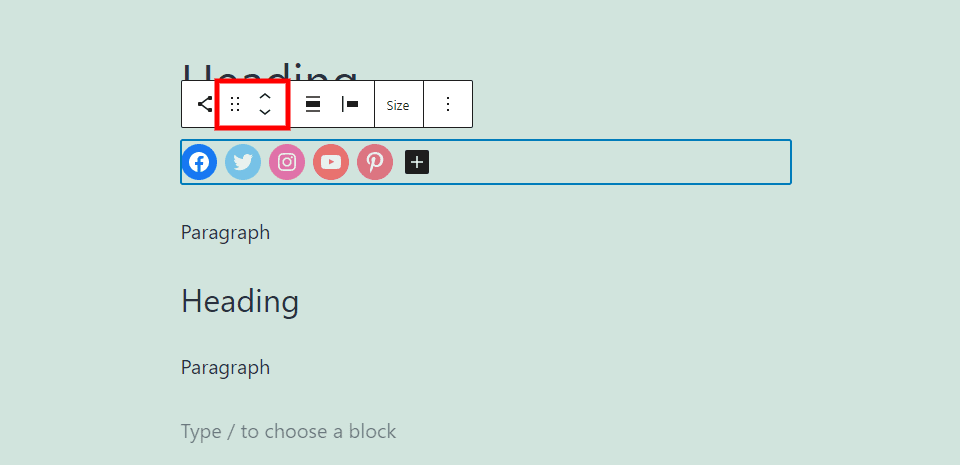Open the justify items dropdown

pos(350,104)
